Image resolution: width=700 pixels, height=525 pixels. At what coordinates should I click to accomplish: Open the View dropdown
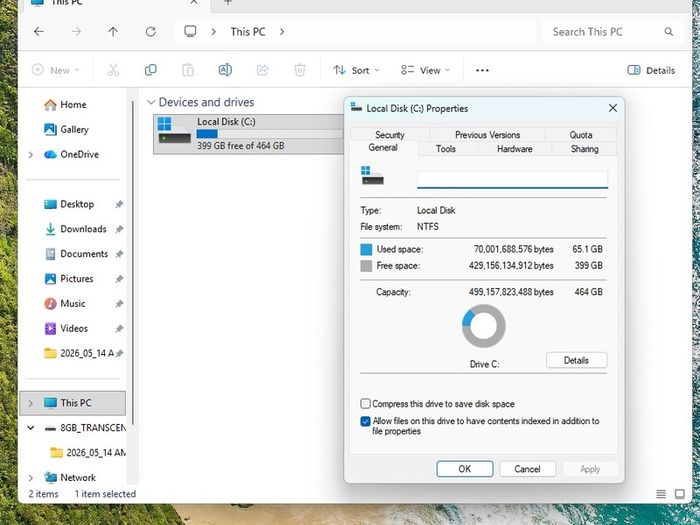pyautogui.click(x=425, y=70)
